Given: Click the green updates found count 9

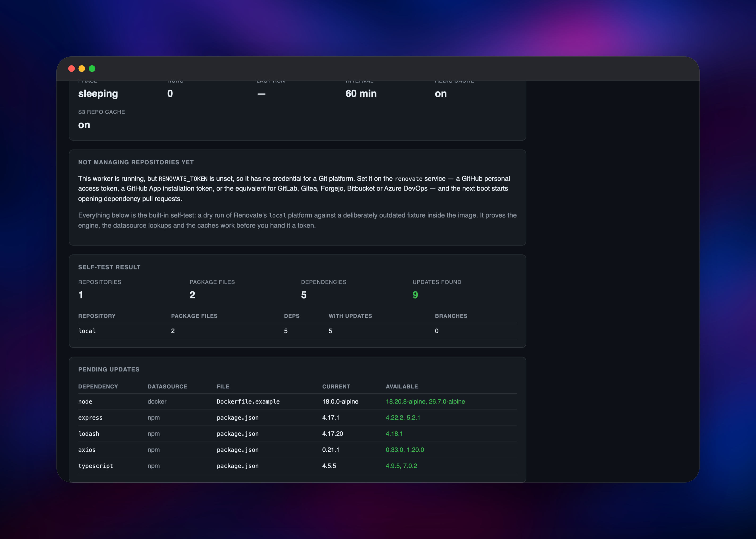Looking at the screenshot, I should point(415,295).
